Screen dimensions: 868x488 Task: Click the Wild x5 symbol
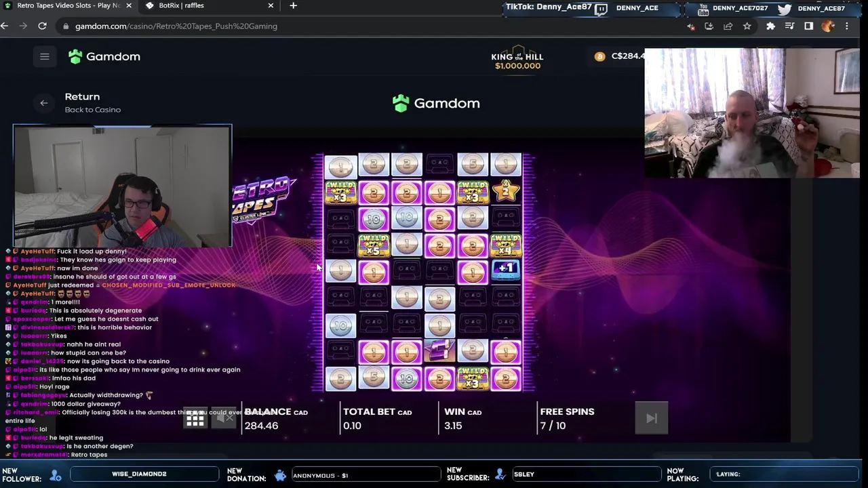coord(374,245)
